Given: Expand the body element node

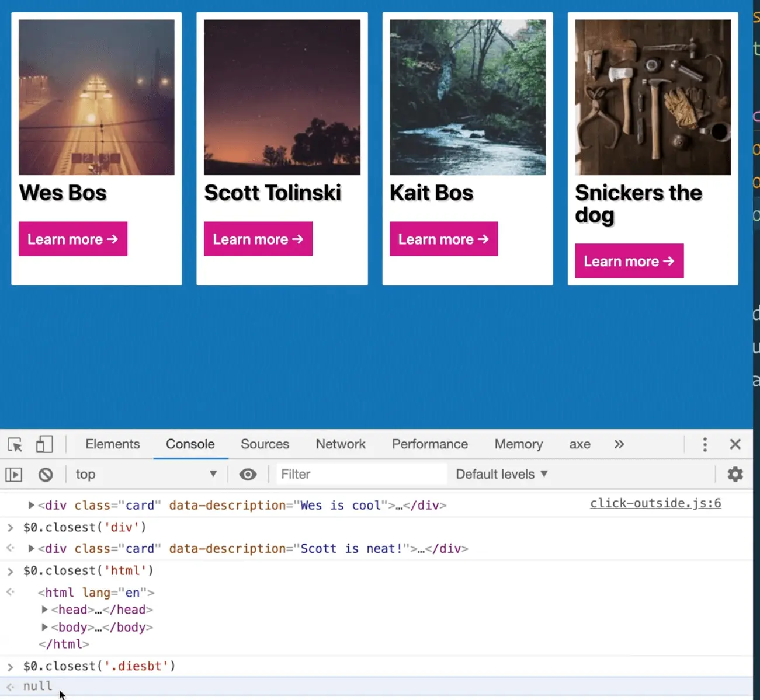Looking at the screenshot, I should pos(44,628).
